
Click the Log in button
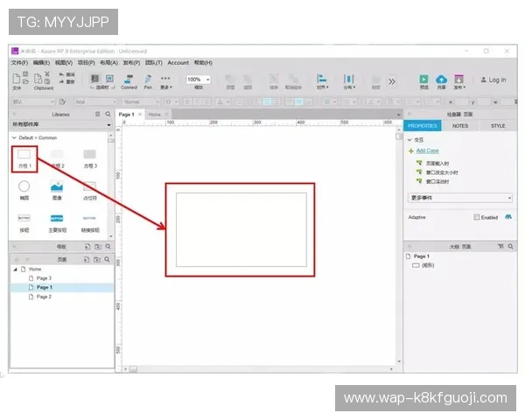pyautogui.click(x=493, y=80)
